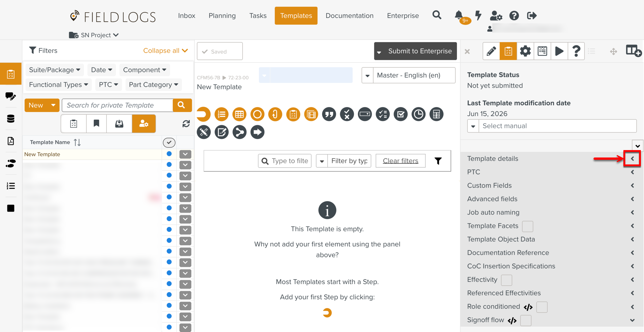Insert the orange clipboard checklist element

pyautogui.click(x=293, y=114)
